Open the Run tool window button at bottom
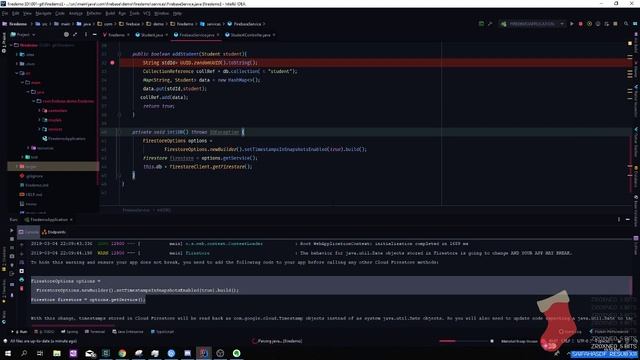 (19, 332)
